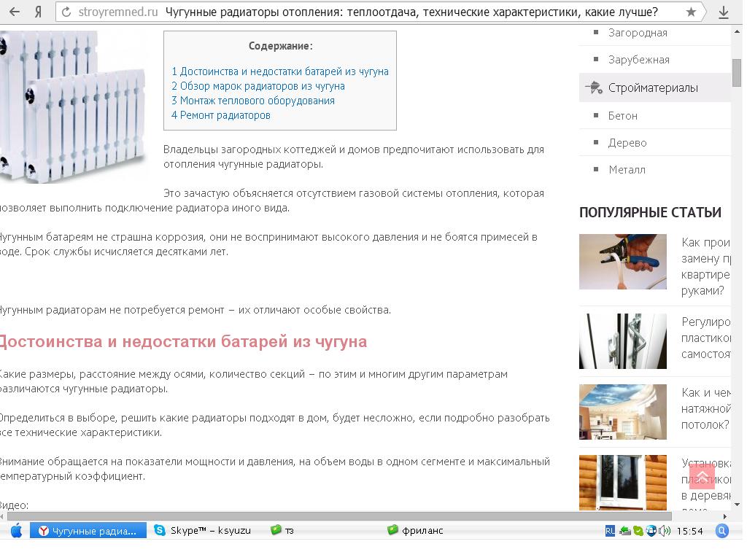Reload the page with the refresh icon
Image resolution: width=747 pixels, height=560 pixels.
[66, 12]
